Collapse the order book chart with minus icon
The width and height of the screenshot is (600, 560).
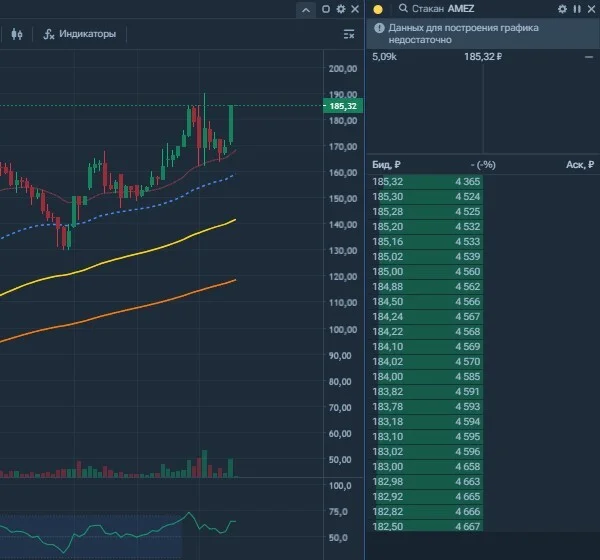pos(589,57)
